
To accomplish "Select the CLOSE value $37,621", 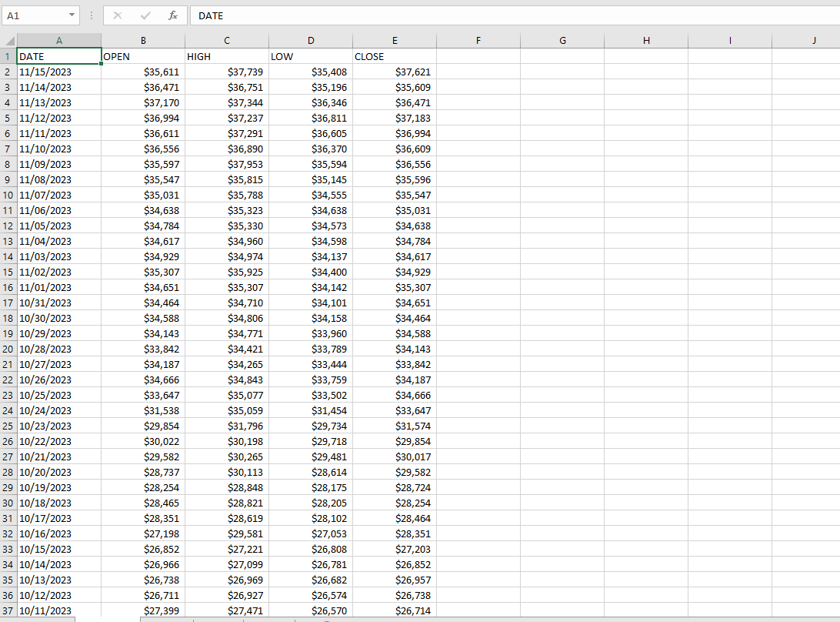I will 395,72.
